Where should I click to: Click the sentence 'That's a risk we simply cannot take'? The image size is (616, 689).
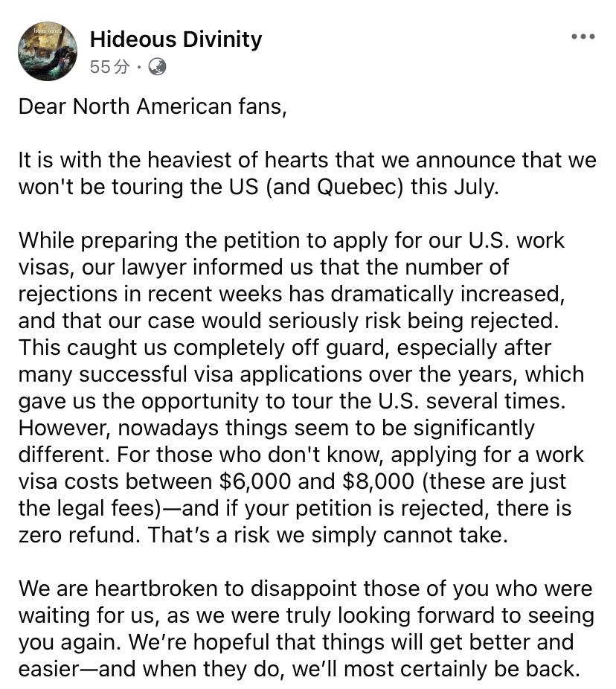327,535
